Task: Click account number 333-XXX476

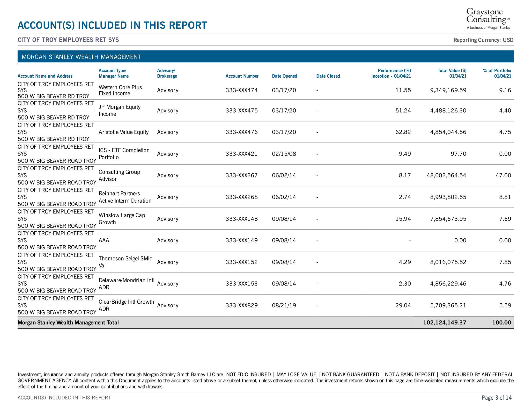Action: click(241, 132)
